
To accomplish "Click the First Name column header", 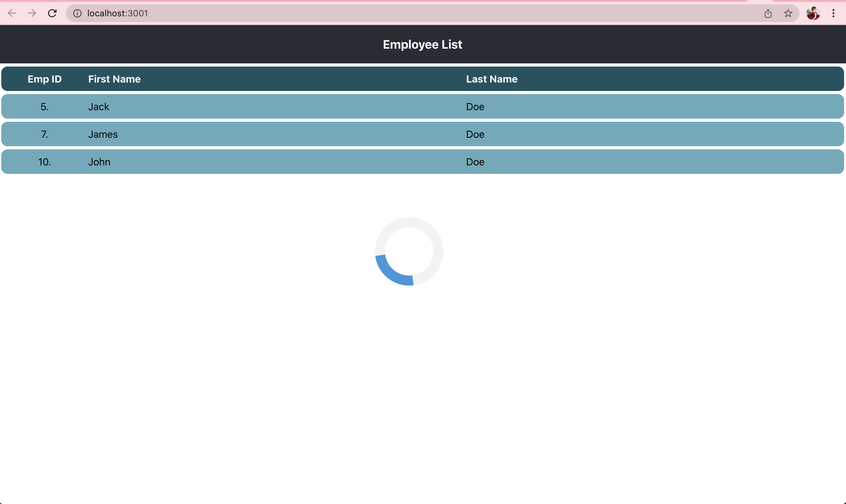I will point(114,79).
